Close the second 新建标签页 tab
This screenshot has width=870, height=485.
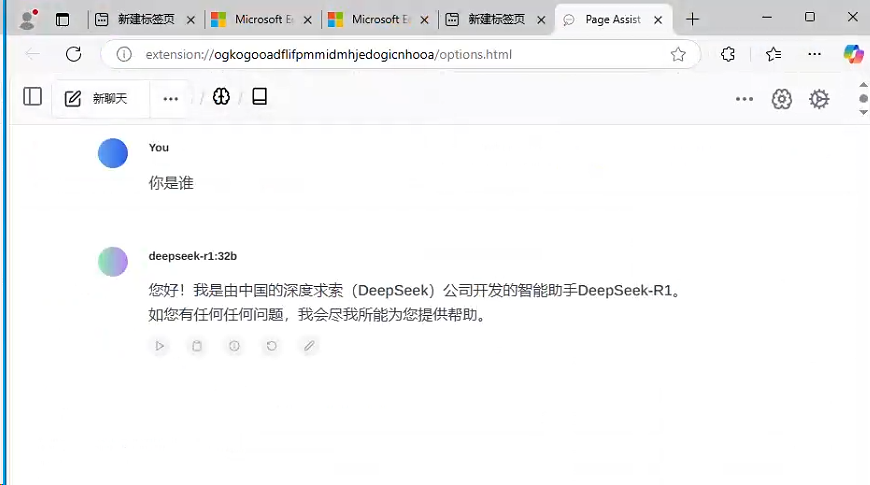tap(542, 20)
